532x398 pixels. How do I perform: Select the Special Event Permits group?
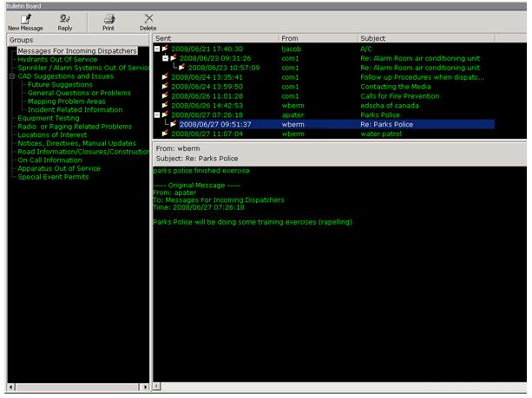point(55,176)
